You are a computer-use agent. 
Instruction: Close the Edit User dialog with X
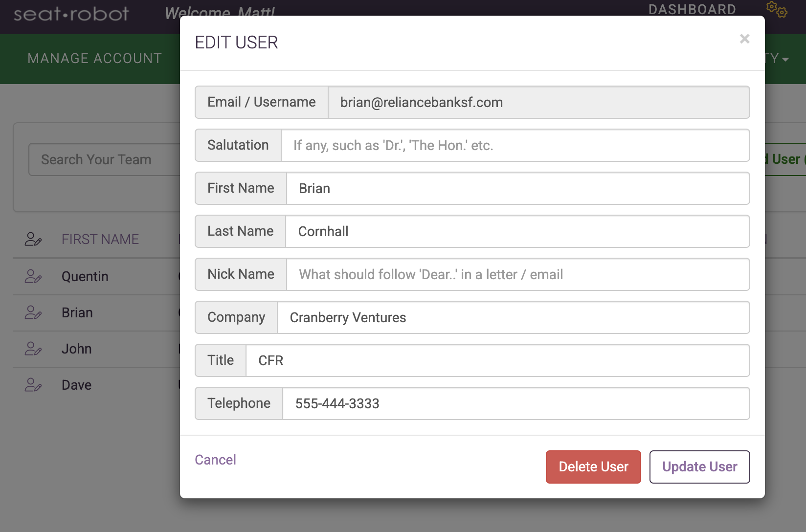(744, 39)
